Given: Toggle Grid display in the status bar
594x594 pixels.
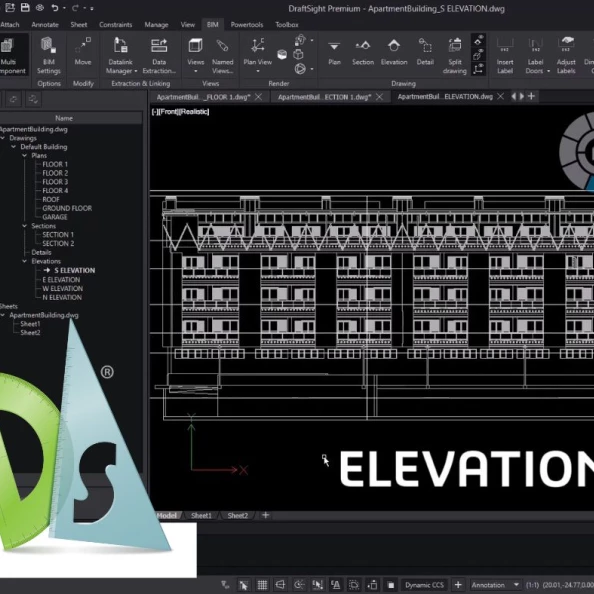Looking at the screenshot, I should click(x=262, y=585).
